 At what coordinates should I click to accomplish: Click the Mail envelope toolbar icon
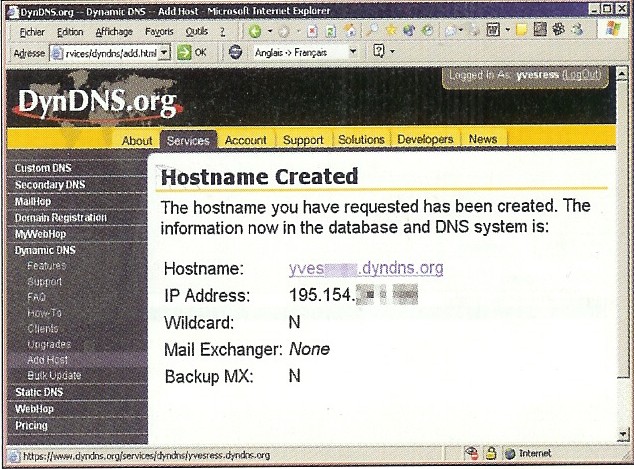pyautogui.click(x=450, y=30)
